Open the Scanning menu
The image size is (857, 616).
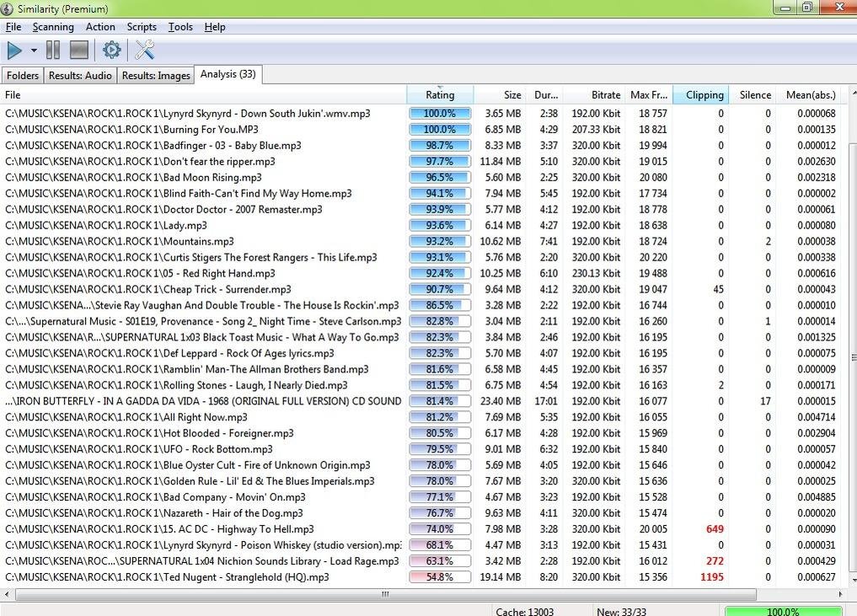pyautogui.click(x=53, y=27)
